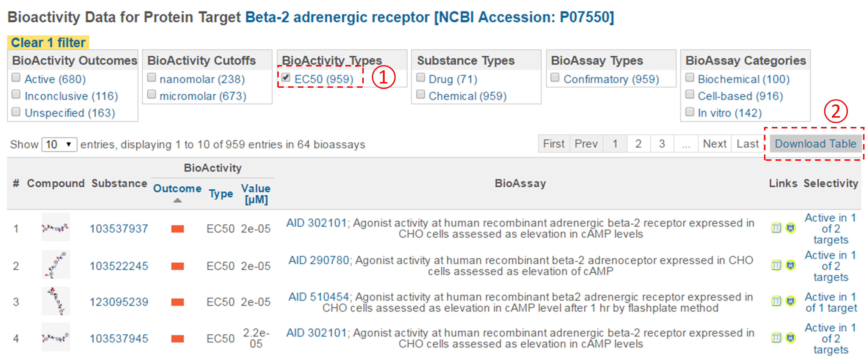Screen dimensions: 868x359
Task: Open data table icon for row 4
Action: (x=776, y=337)
